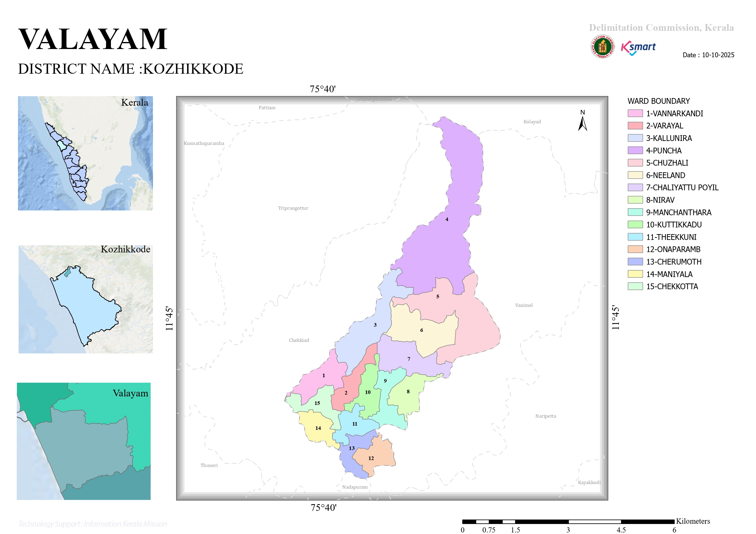Click the DISTRICT NAME :KOZHIKKODE subtitle

131,69
